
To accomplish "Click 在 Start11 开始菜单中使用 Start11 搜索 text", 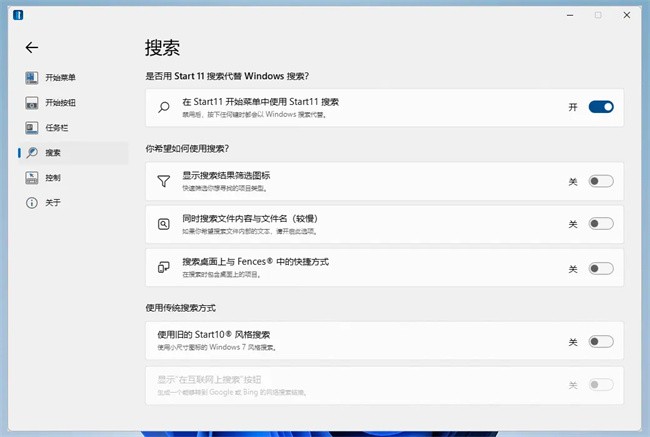I will pos(260,102).
